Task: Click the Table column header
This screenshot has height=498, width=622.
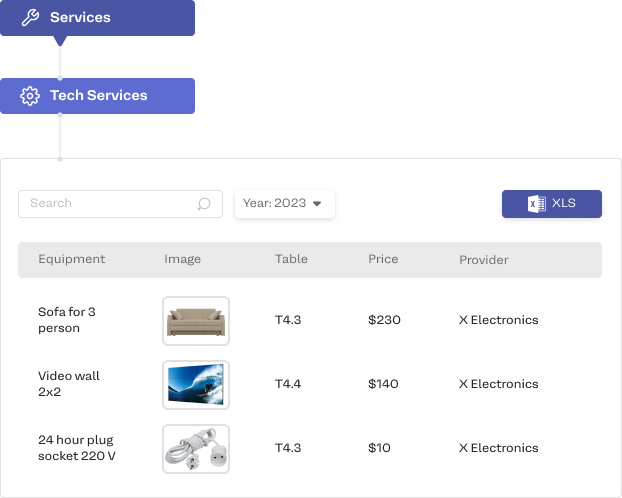Action: (291, 259)
